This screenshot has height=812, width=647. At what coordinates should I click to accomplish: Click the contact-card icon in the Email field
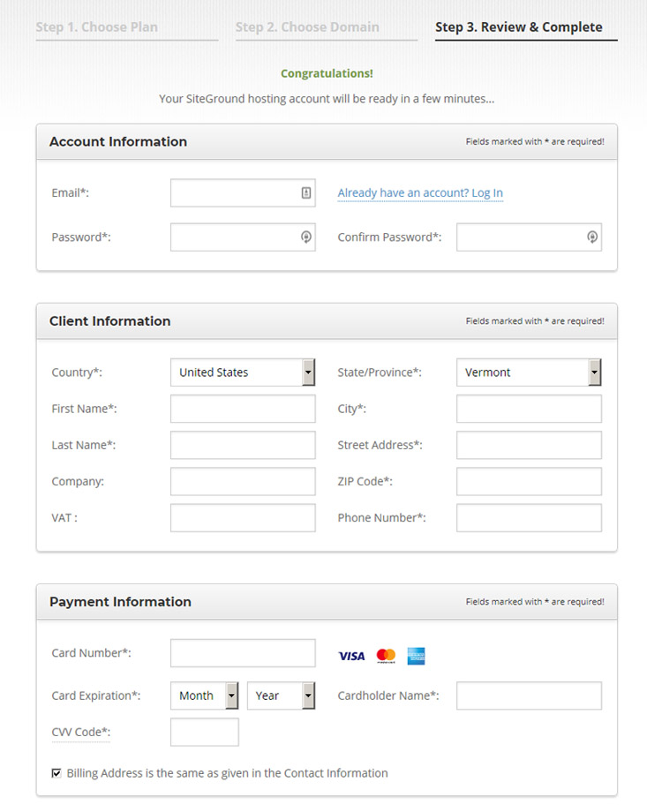(306, 192)
